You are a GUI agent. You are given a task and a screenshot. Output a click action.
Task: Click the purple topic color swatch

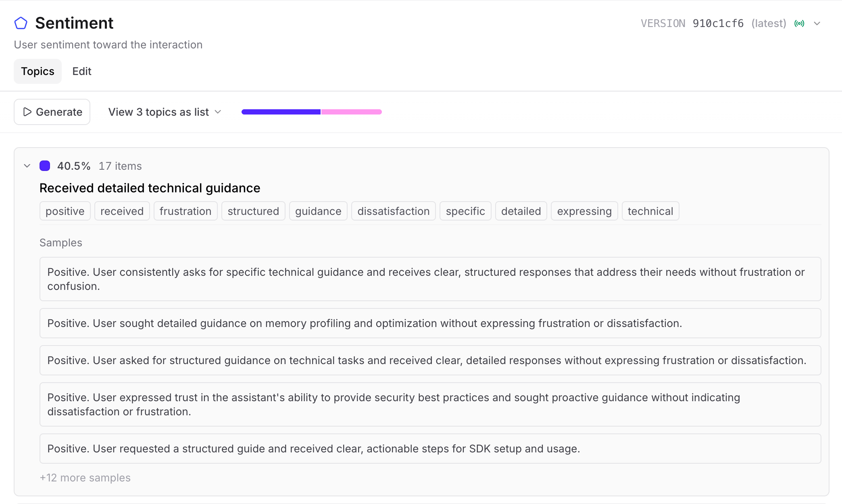click(45, 166)
